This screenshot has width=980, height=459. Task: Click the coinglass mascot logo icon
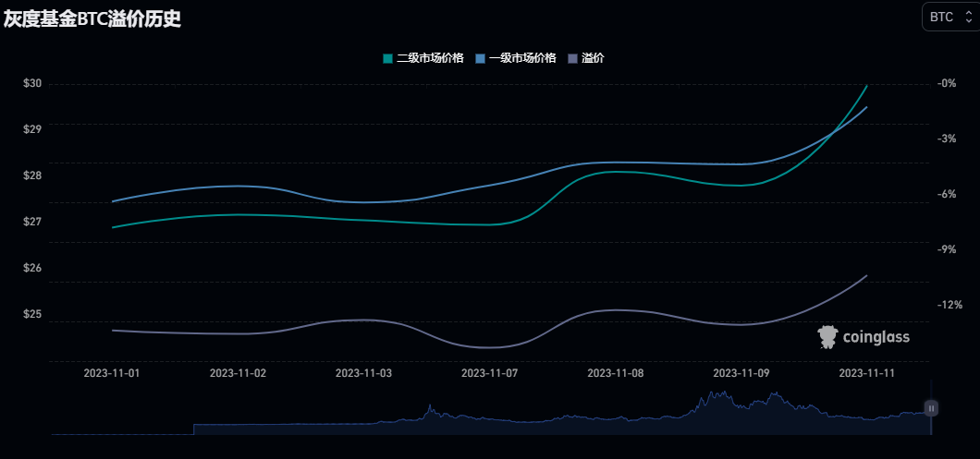(x=827, y=337)
